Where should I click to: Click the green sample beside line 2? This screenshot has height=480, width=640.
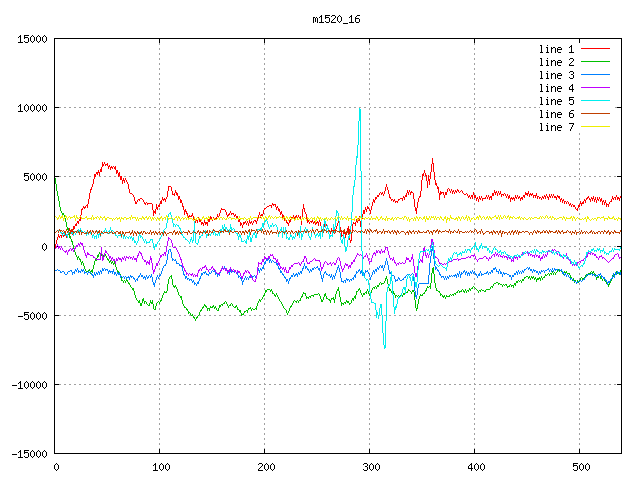coord(596,62)
